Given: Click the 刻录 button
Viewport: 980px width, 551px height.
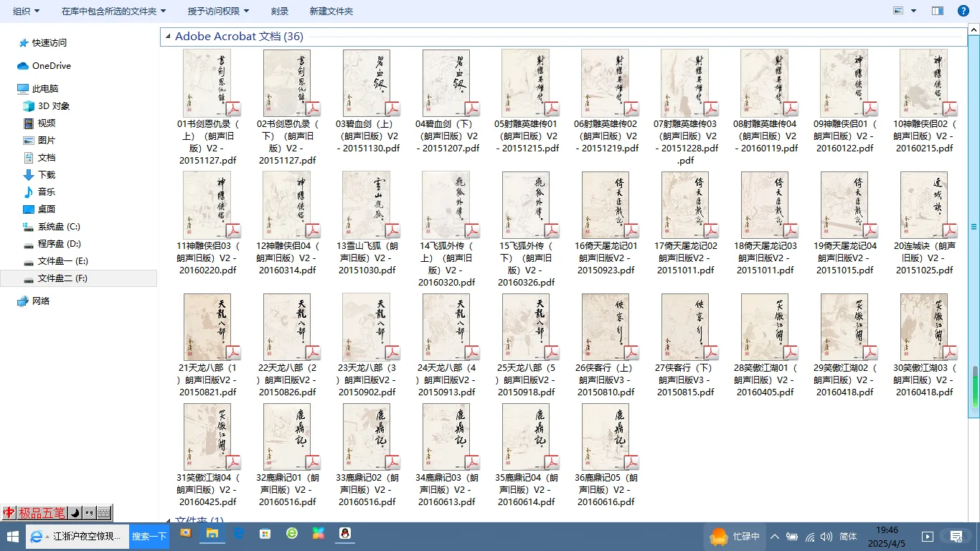Looking at the screenshot, I should pyautogui.click(x=280, y=11).
